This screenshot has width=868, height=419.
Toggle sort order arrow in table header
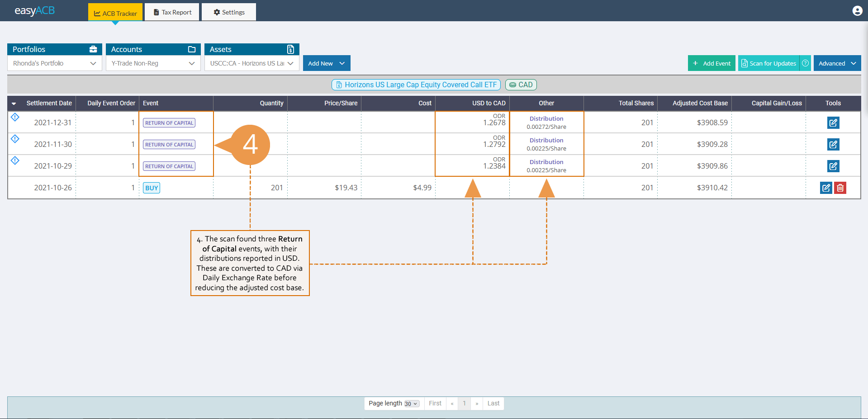click(14, 104)
